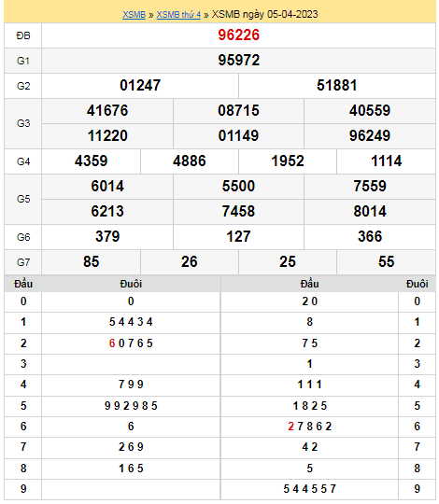This screenshot has height=504, width=439.
Task: Click the G7 number 26
Action: pyautogui.click(x=189, y=261)
